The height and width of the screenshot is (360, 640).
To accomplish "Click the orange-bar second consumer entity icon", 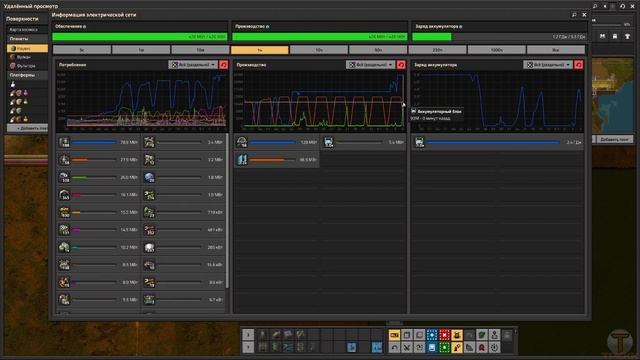I will 64,160.
